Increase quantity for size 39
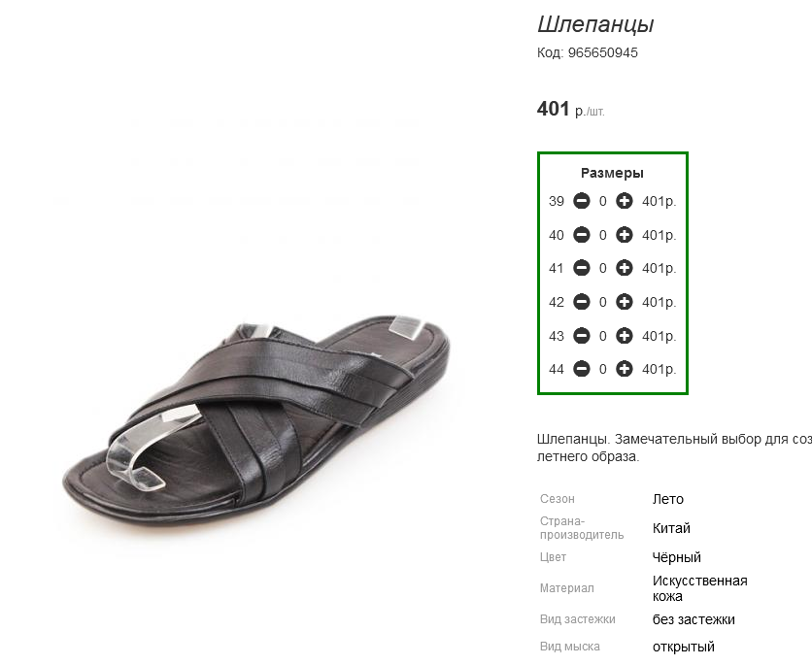 click(624, 201)
